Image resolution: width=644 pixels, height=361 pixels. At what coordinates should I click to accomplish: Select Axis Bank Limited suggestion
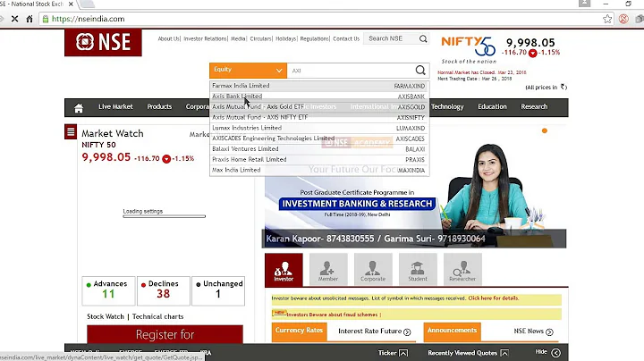click(318, 97)
